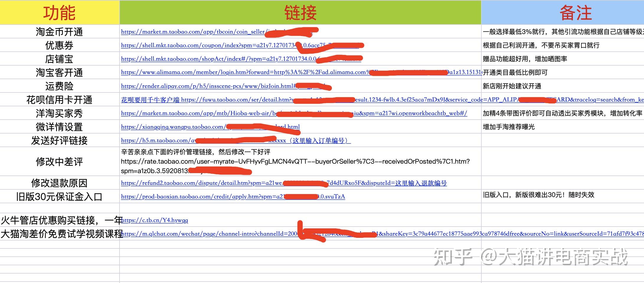Select the 大猫淘差价免费试学视频课程 cell

(60, 234)
